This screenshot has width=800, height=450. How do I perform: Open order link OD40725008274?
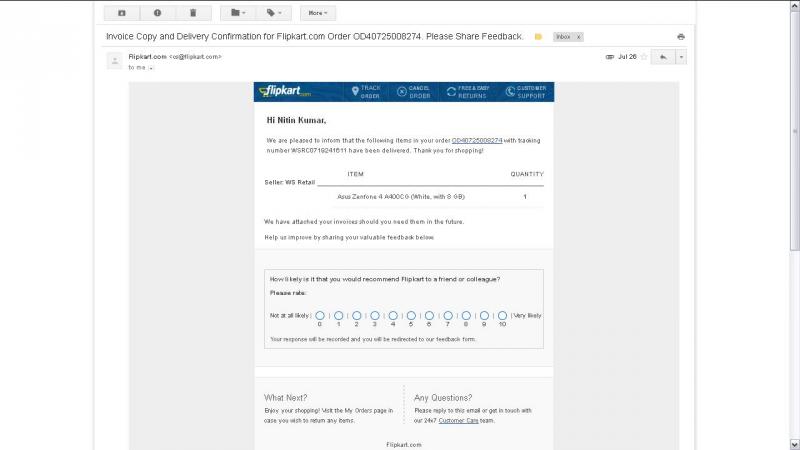477,140
